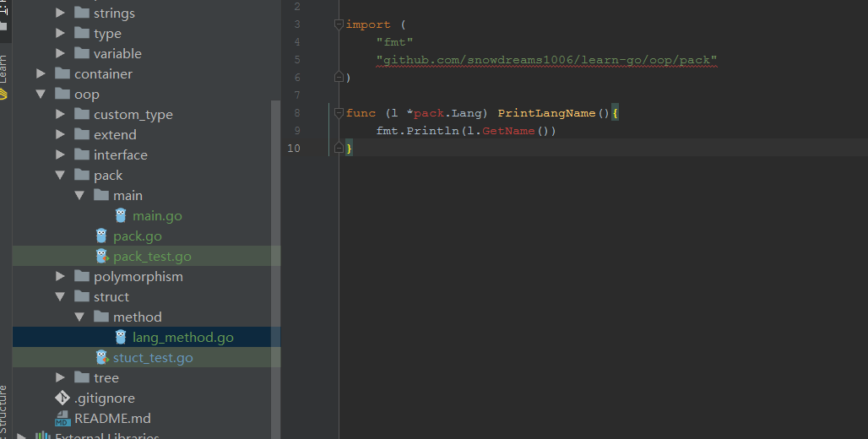This screenshot has height=439, width=868.
Task: Expand the type folder arrow
Action: coord(60,33)
